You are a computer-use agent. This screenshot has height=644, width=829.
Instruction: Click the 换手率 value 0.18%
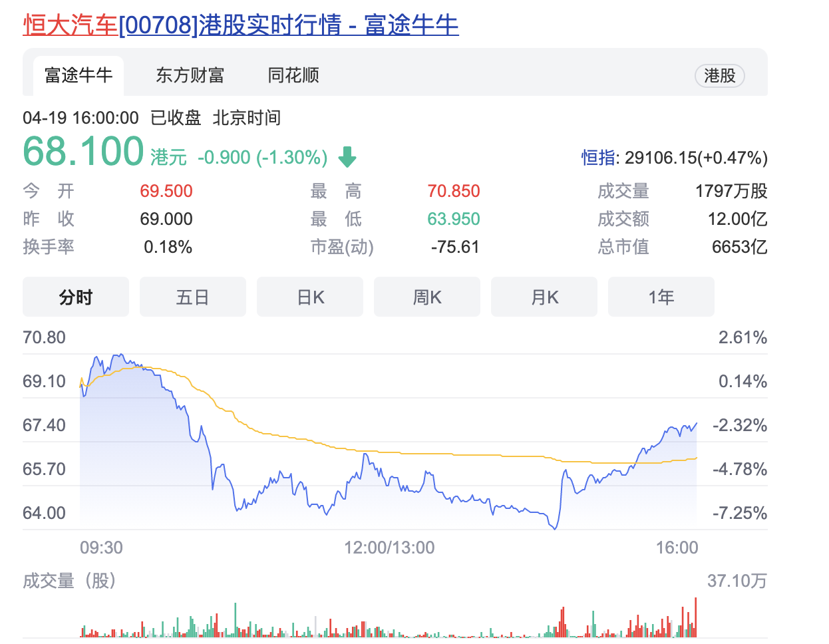pos(168,247)
